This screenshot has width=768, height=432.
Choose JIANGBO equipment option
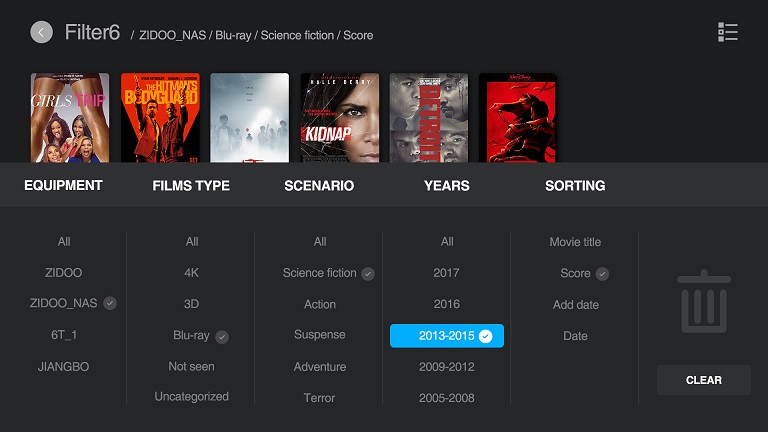(x=63, y=366)
